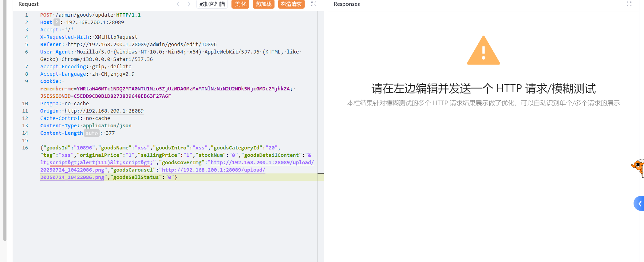
Task: Expand the Request panel to fullscreen
Action: 314,4
